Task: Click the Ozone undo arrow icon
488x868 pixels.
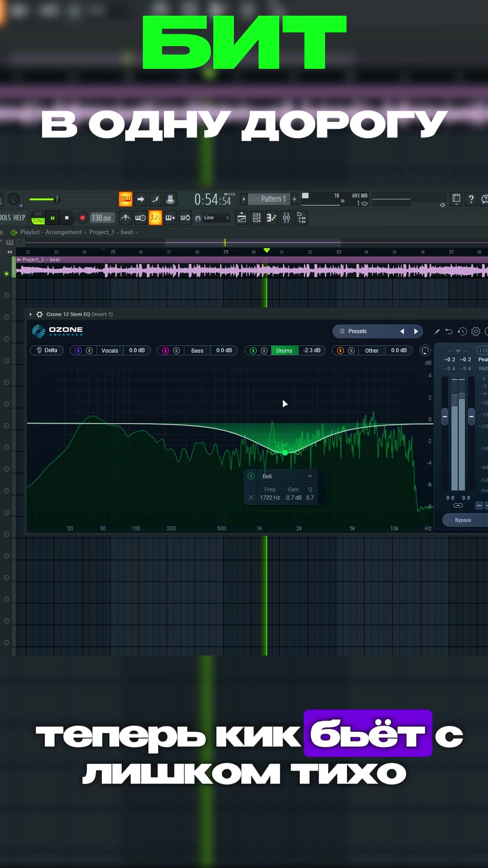Action: point(449,331)
